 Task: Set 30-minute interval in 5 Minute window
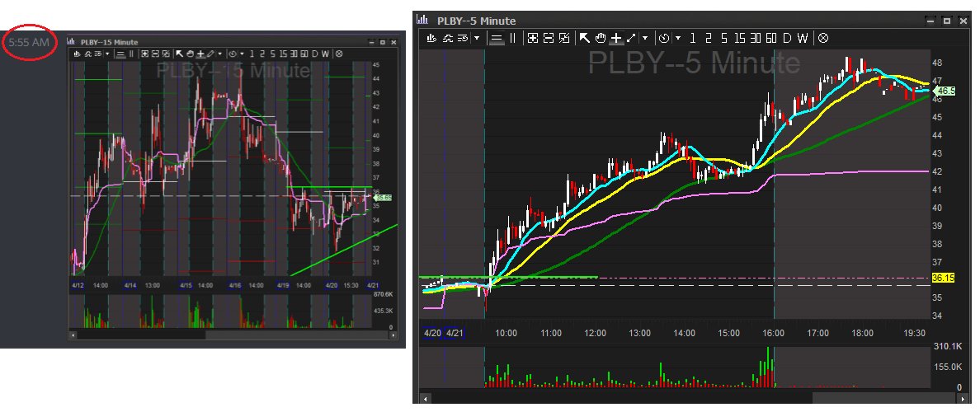pyautogui.click(x=756, y=38)
